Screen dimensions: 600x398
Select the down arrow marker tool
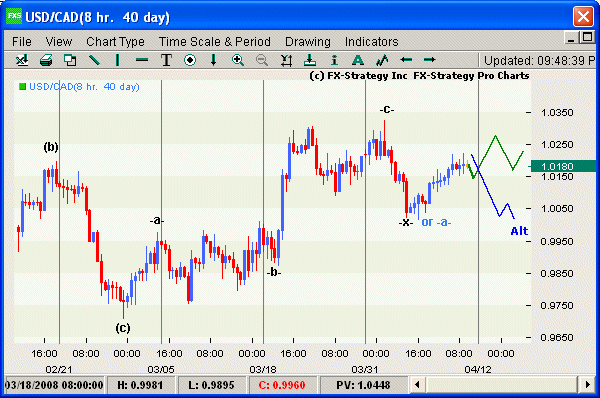pos(214,60)
